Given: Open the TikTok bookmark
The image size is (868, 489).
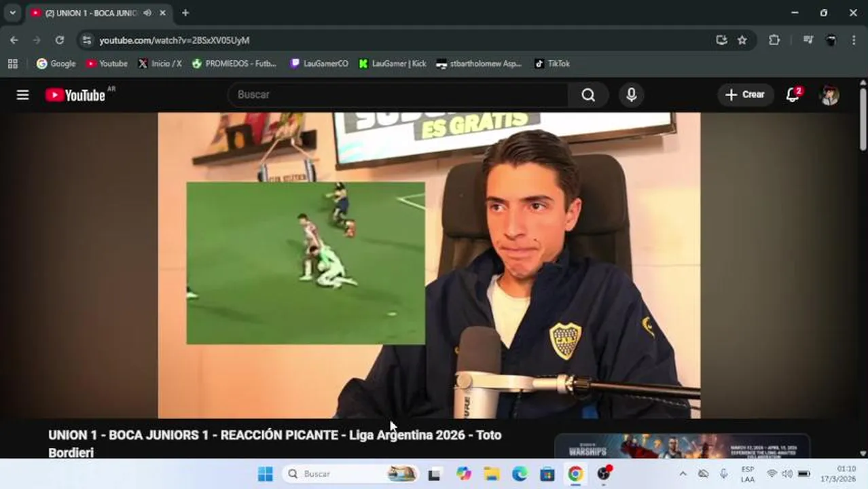Looking at the screenshot, I should (552, 63).
